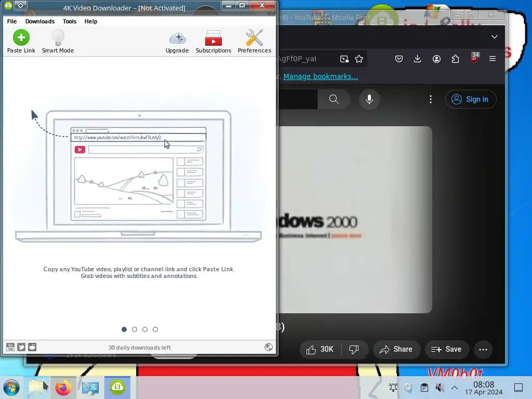Open more actions ellipsis under video
The image size is (532, 399).
(483, 349)
